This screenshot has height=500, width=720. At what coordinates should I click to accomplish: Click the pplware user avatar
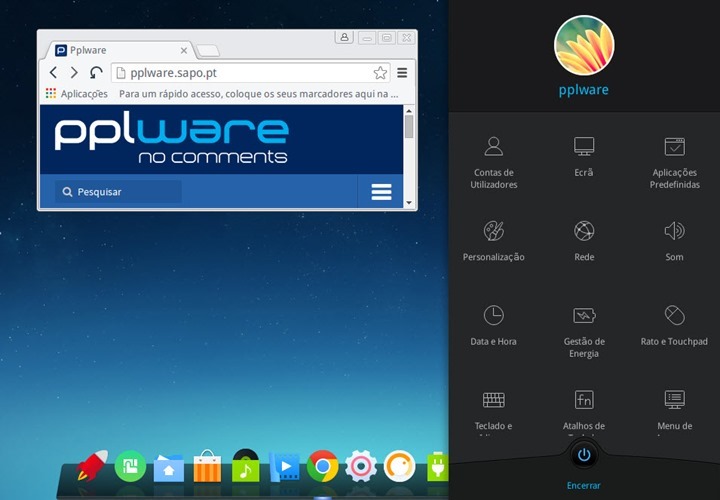tap(584, 45)
